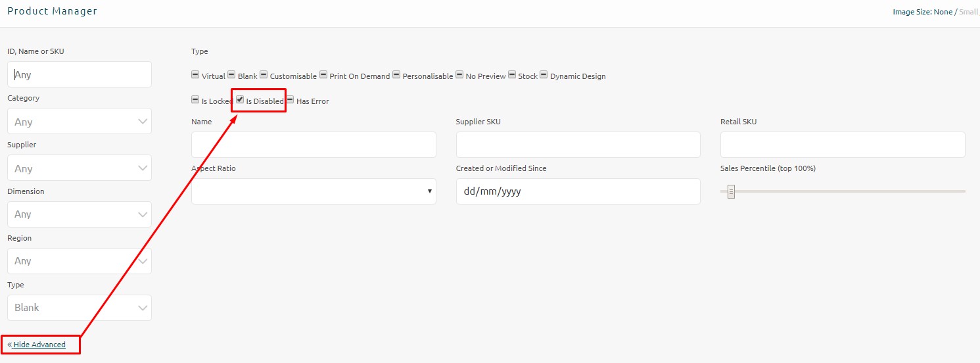
Task: Click the Hide Advanced link
Action: (39, 345)
